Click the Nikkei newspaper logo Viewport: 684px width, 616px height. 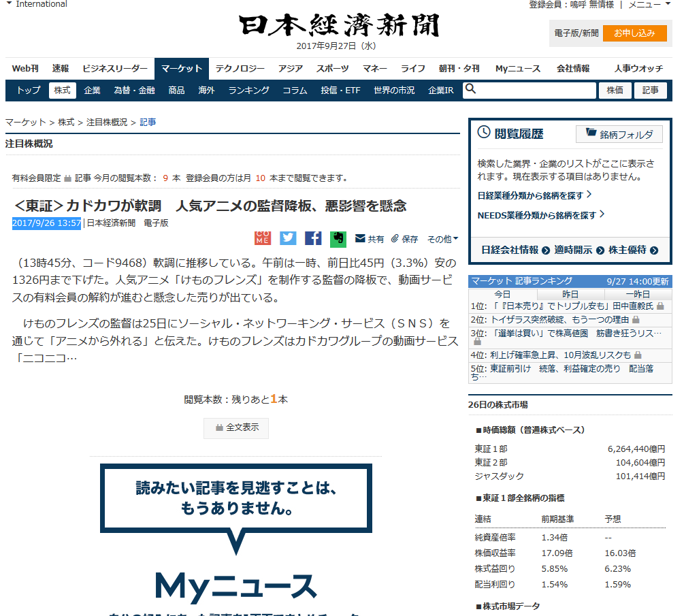[x=339, y=26]
